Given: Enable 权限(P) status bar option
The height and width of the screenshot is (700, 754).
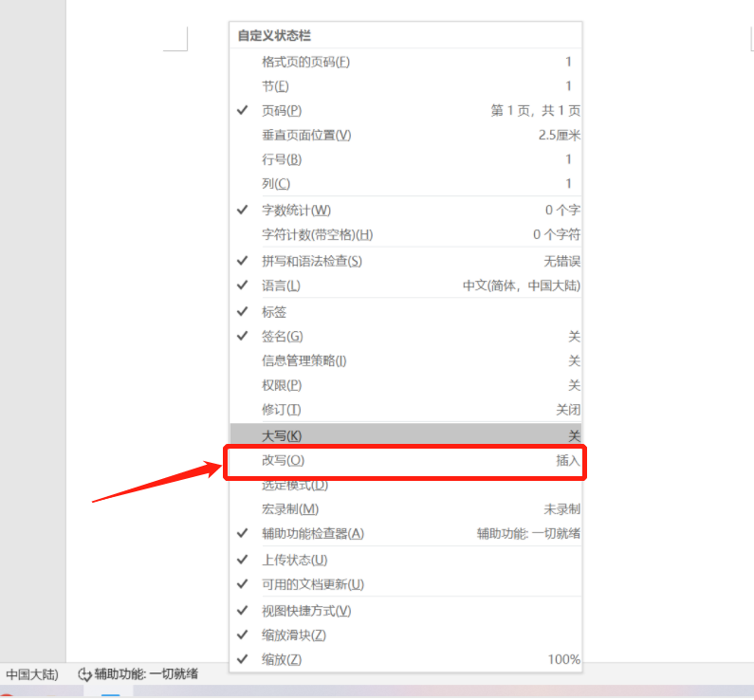Looking at the screenshot, I should [x=405, y=385].
